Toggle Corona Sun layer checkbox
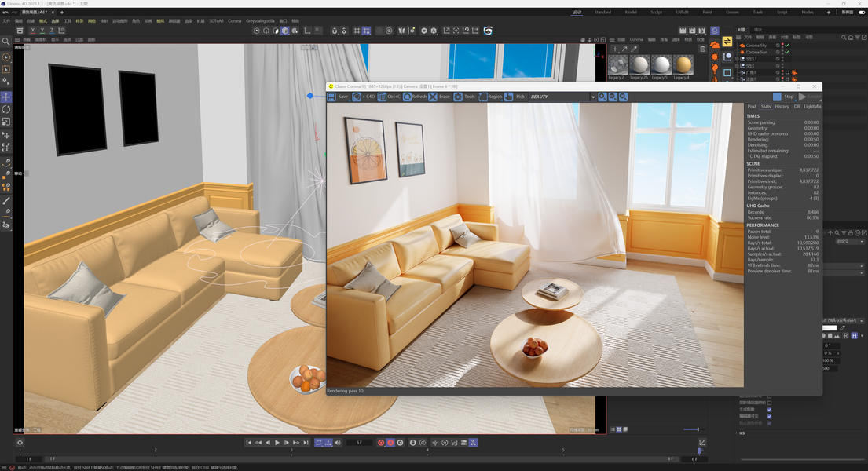Viewport: 868px width, 471px height. (778, 52)
